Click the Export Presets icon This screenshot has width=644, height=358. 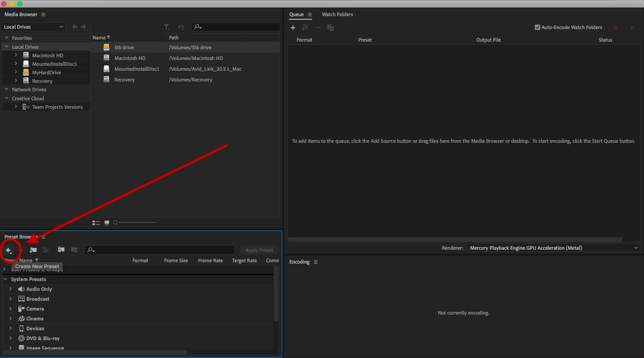click(74, 250)
